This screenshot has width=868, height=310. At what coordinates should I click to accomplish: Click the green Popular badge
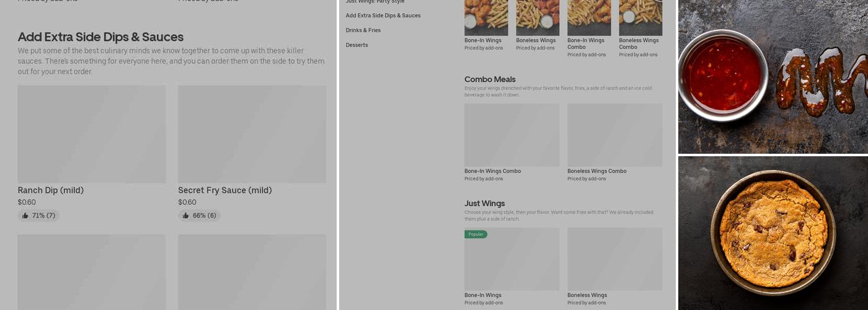coord(476,234)
